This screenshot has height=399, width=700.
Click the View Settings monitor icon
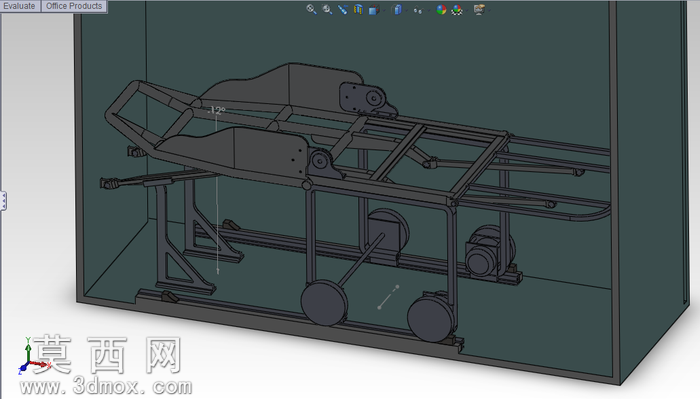tap(479, 9)
